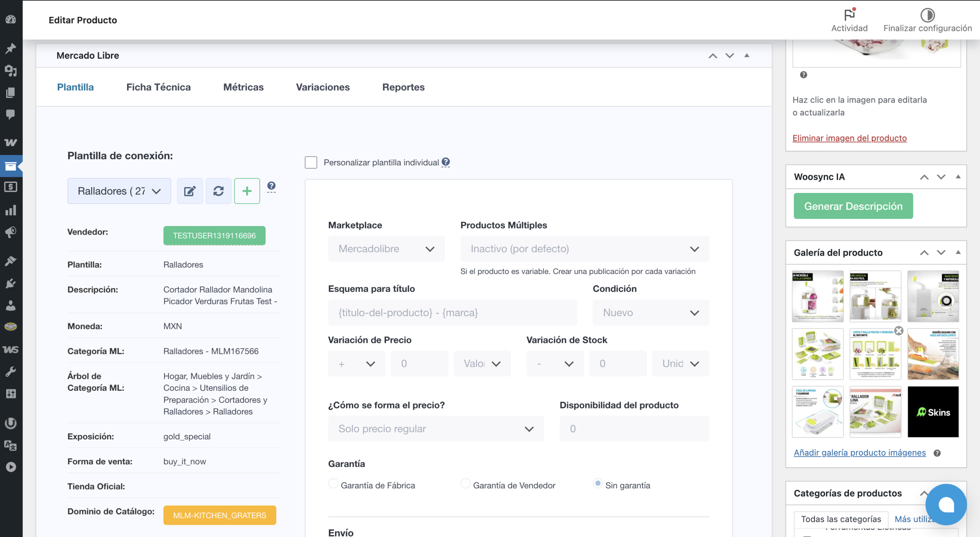Open the Solo precio regular dropdown
This screenshot has width=980, height=537.
(436, 429)
